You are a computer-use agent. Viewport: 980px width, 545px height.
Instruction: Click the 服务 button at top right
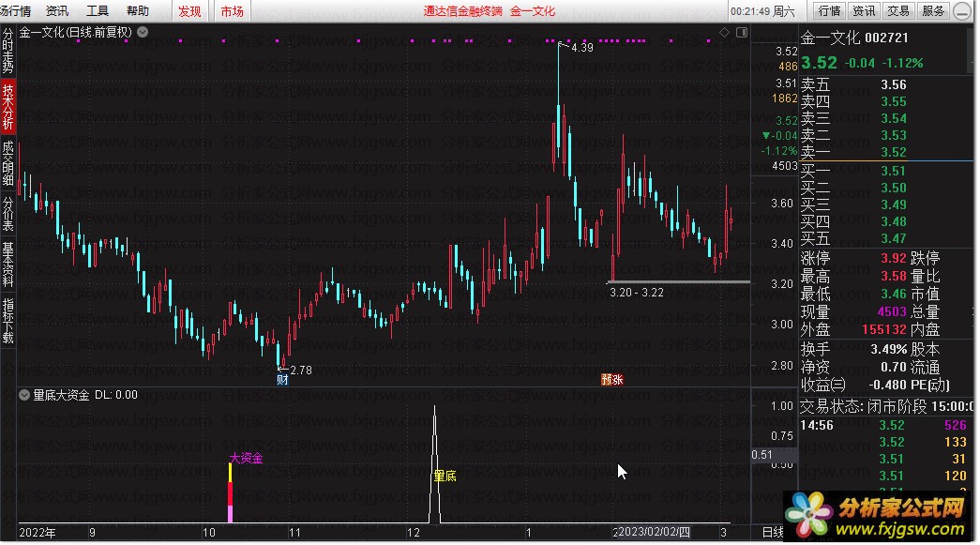pos(933,10)
